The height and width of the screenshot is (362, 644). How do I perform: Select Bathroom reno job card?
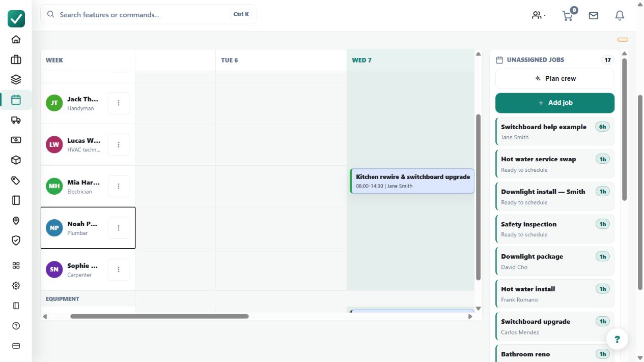[555, 353]
